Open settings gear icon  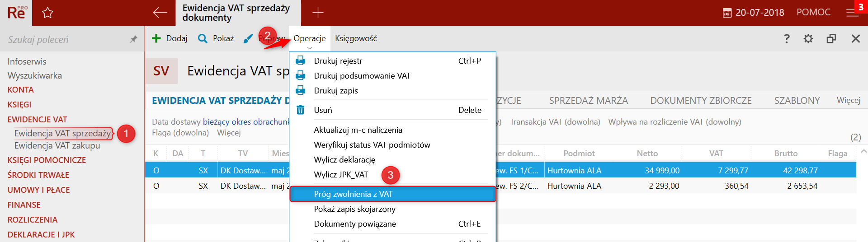pyautogui.click(x=808, y=39)
